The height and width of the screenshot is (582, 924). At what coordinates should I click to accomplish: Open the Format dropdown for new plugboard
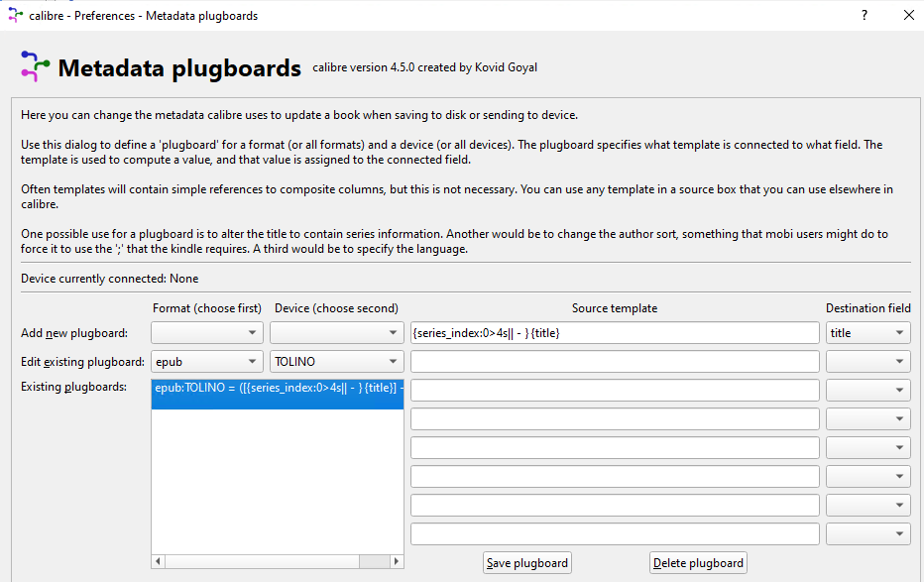pyautogui.click(x=206, y=333)
